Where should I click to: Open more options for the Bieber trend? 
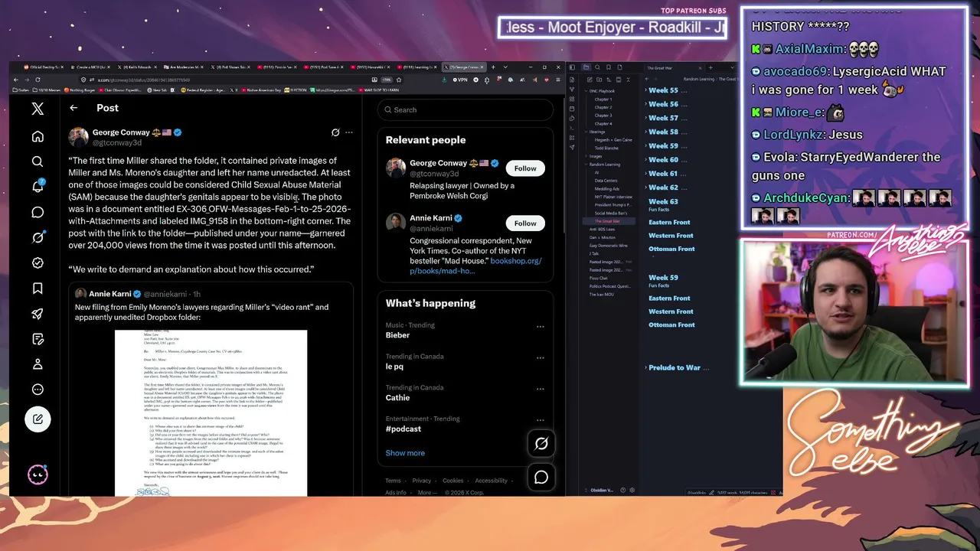coord(541,327)
